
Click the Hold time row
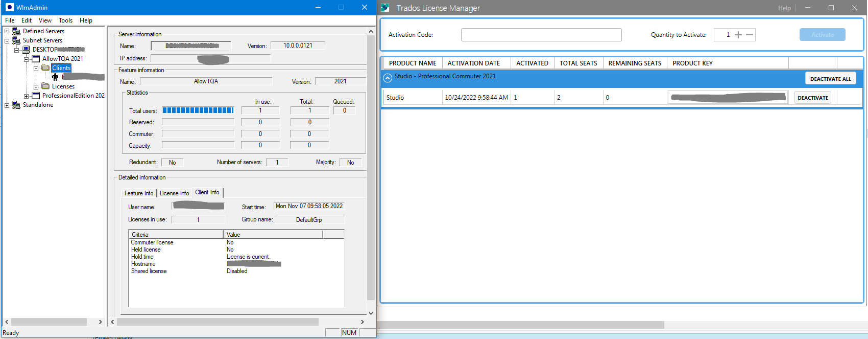tap(236, 257)
